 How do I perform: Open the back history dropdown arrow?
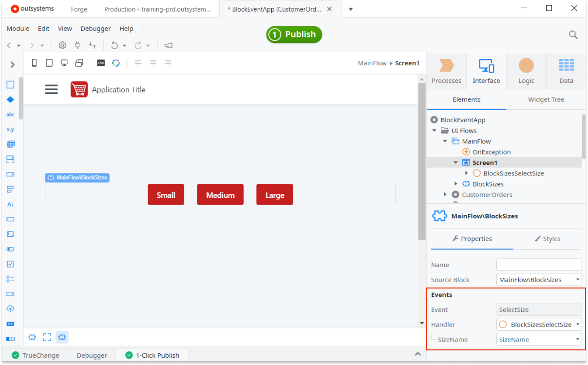[x=19, y=45]
